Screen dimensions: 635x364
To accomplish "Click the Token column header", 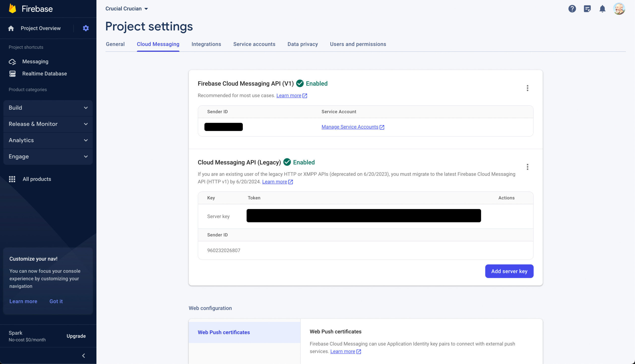I will [x=254, y=198].
